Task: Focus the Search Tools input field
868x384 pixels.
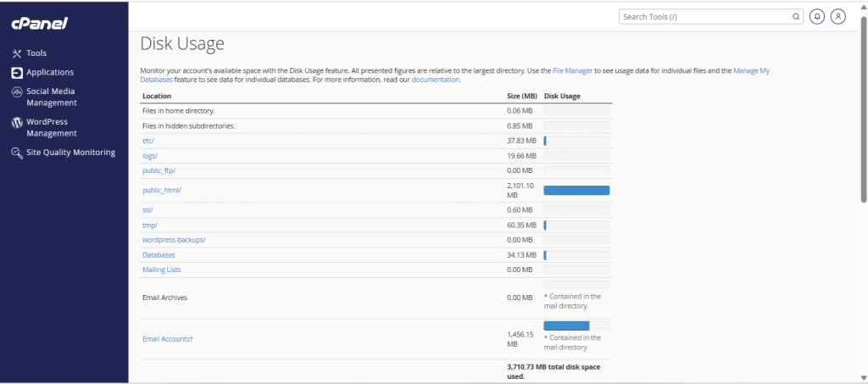Action: (704, 16)
